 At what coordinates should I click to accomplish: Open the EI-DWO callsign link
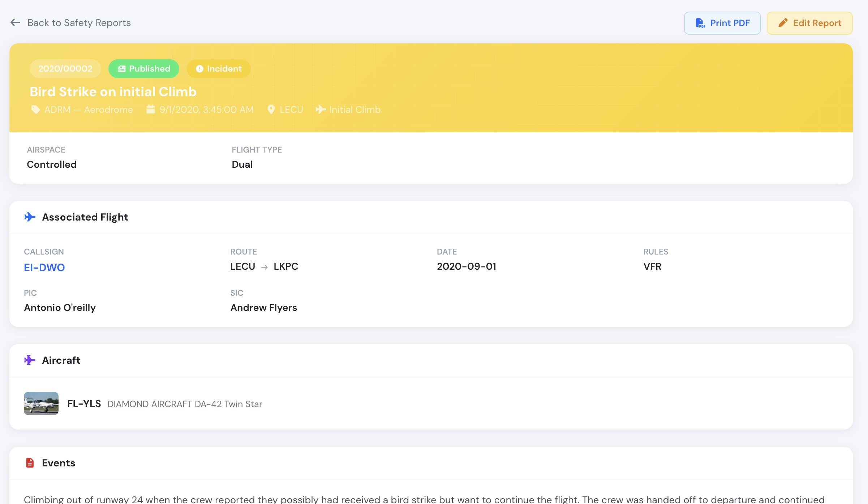click(x=44, y=267)
